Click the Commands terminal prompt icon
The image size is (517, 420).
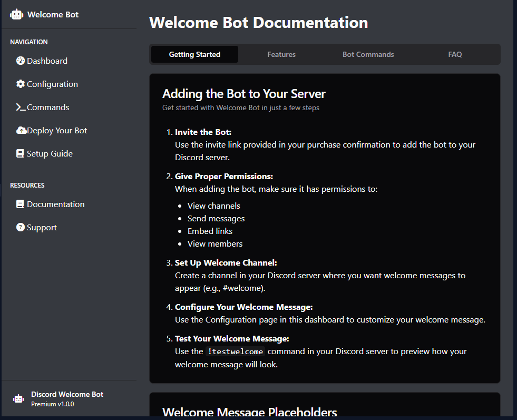pyautogui.click(x=21, y=108)
